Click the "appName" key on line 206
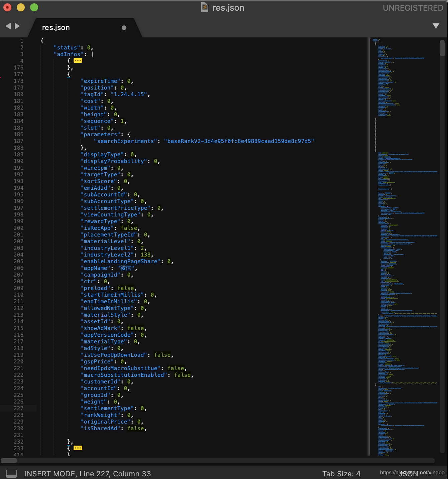The image size is (448, 479). 95,268
